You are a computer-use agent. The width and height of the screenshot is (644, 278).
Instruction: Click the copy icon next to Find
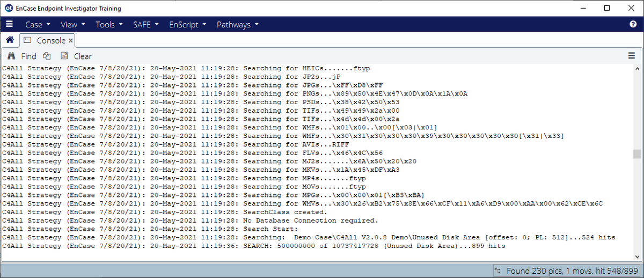click(x=47, y=56)
